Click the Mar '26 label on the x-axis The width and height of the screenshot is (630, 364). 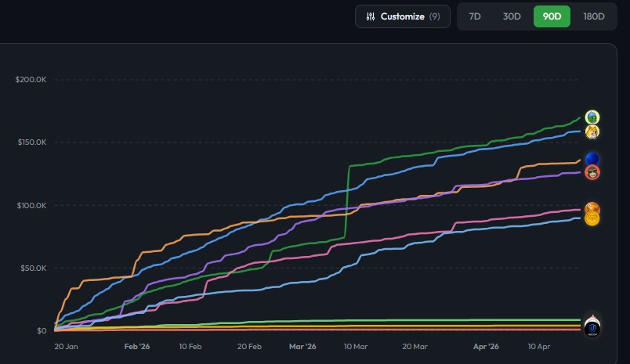tap(302, 346)
